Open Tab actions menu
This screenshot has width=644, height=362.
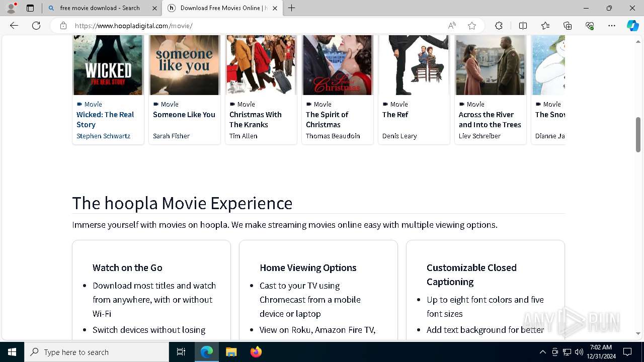click(x=30, y=8)
